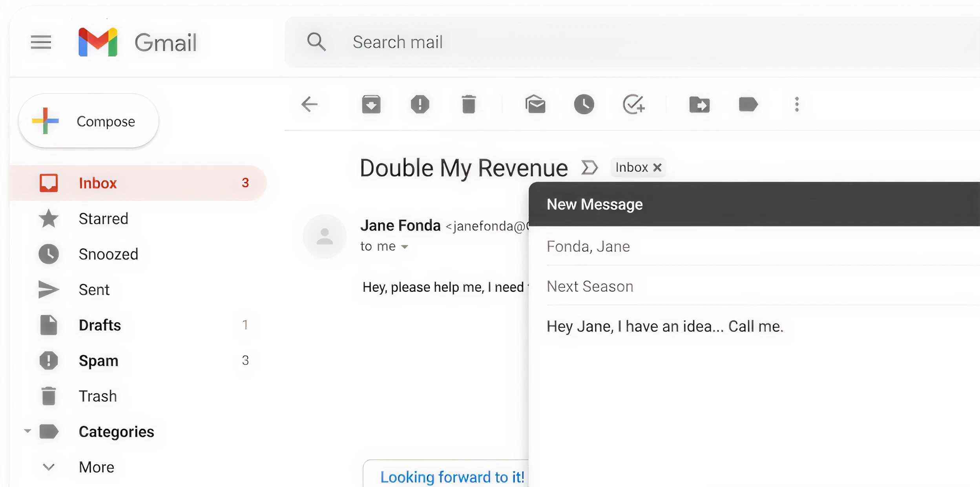Go back with the left arrow

pos(309,104)
